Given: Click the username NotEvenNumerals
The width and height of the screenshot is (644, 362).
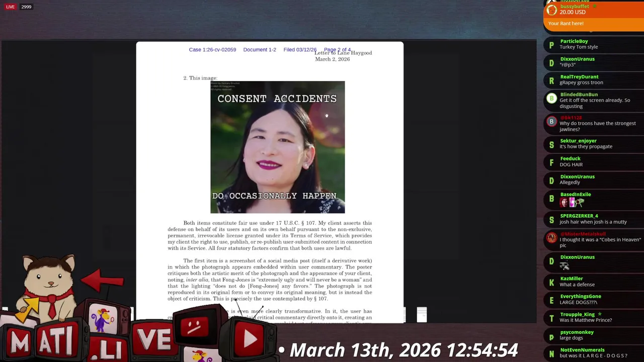Looking at the screenshot, I should 582,350.
